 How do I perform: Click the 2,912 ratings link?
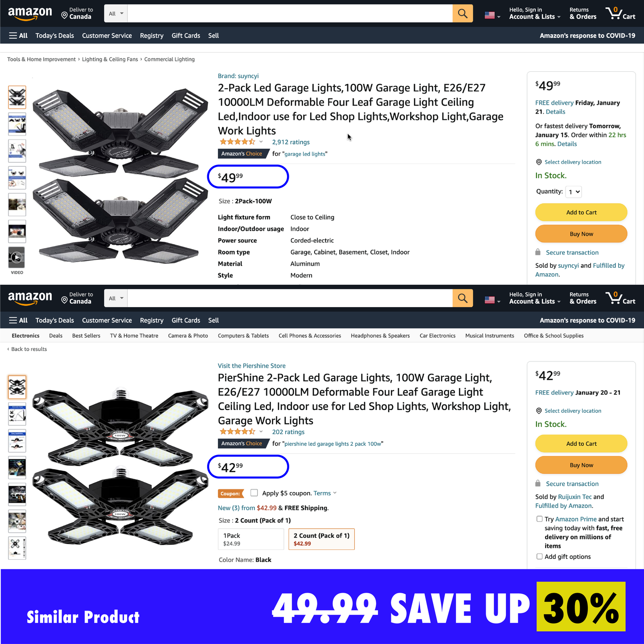coord(291,142)
